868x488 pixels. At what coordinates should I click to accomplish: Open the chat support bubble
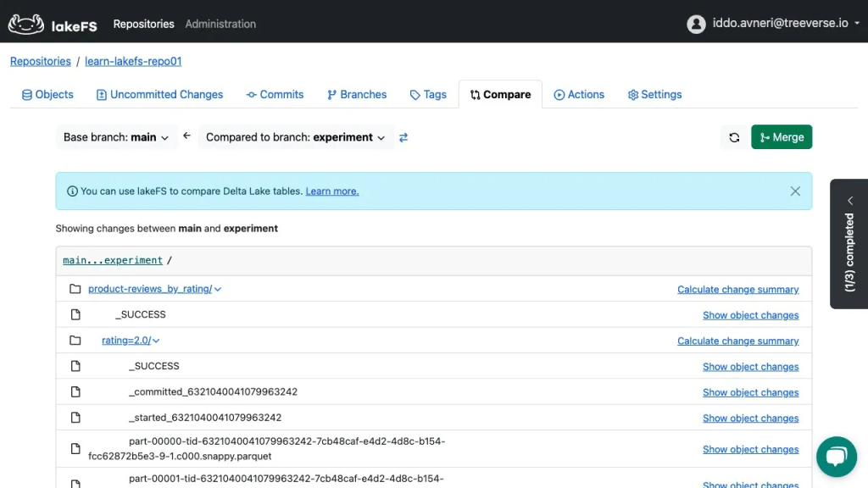(x=837, y=457)
